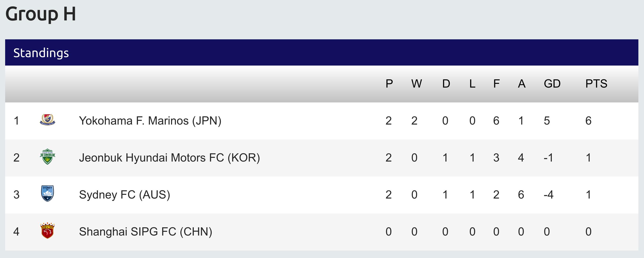This screenshot has width=644, height=258.
Task: Click the Group H heading
Action: [40, 14]
